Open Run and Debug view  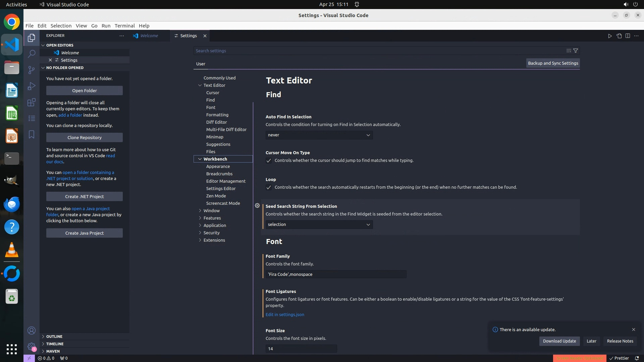(32, 86)
